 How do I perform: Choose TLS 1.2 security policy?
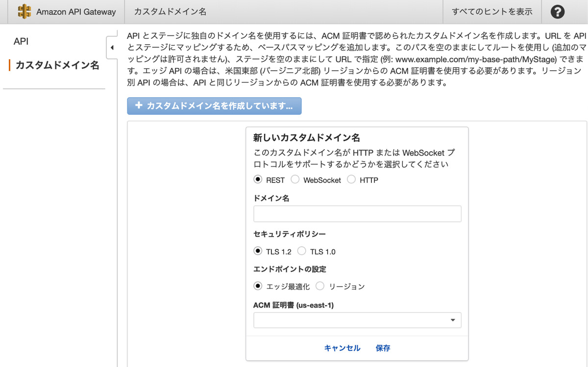click(x=258, y=251)
